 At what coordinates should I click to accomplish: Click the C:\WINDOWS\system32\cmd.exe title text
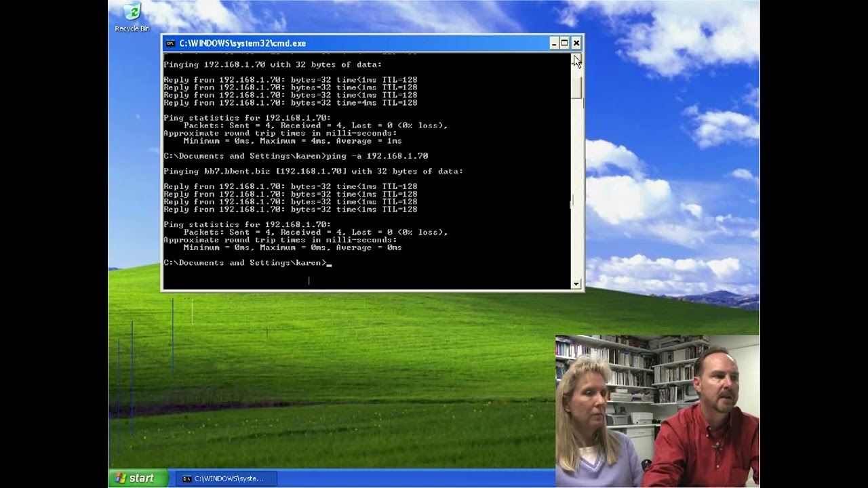coord(242,43)
